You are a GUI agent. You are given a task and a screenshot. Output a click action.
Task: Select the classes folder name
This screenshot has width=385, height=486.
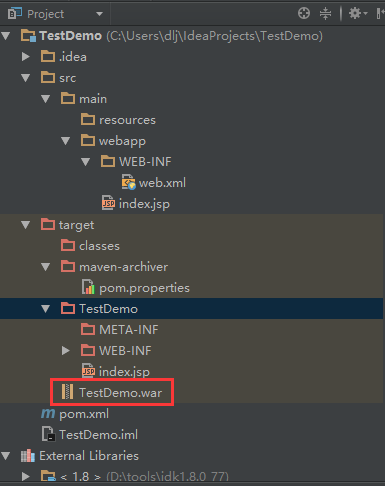tap(99, 246)
